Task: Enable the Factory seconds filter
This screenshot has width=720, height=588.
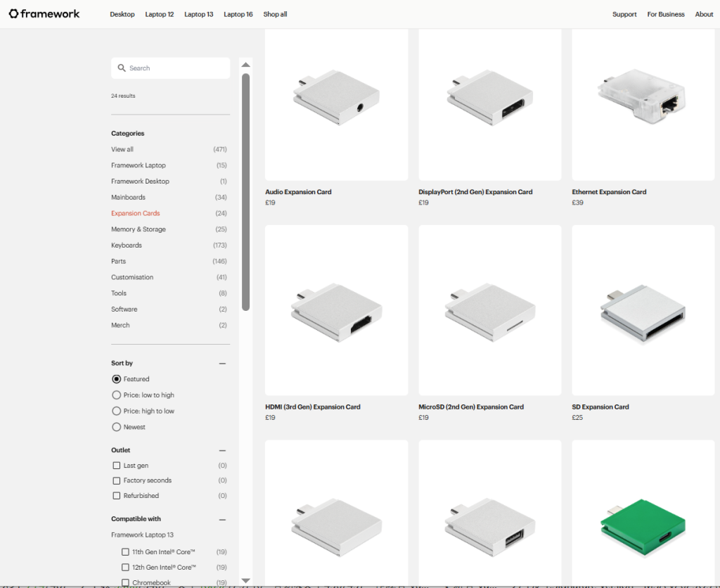Action: pyautogui.click(x=117, y=480)
